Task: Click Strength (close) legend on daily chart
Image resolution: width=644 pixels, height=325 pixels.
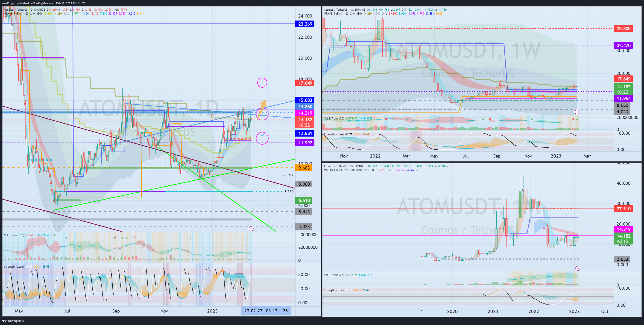Action: [14, 266]
